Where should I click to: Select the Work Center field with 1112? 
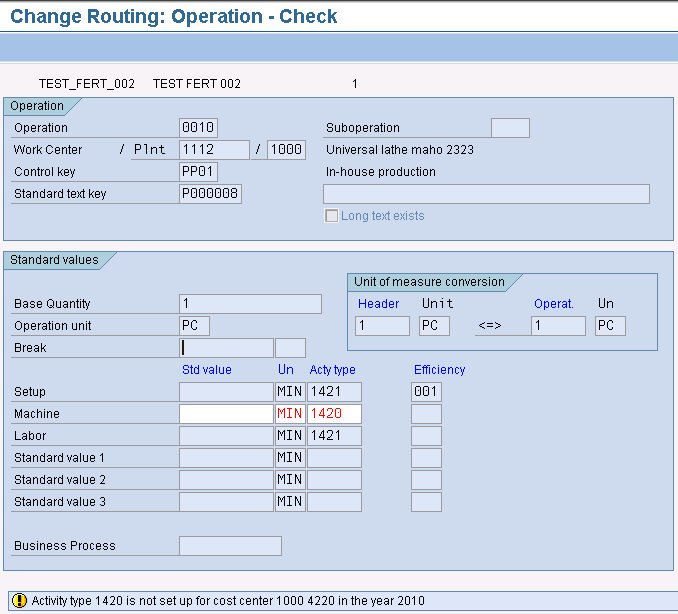[214, 150]
